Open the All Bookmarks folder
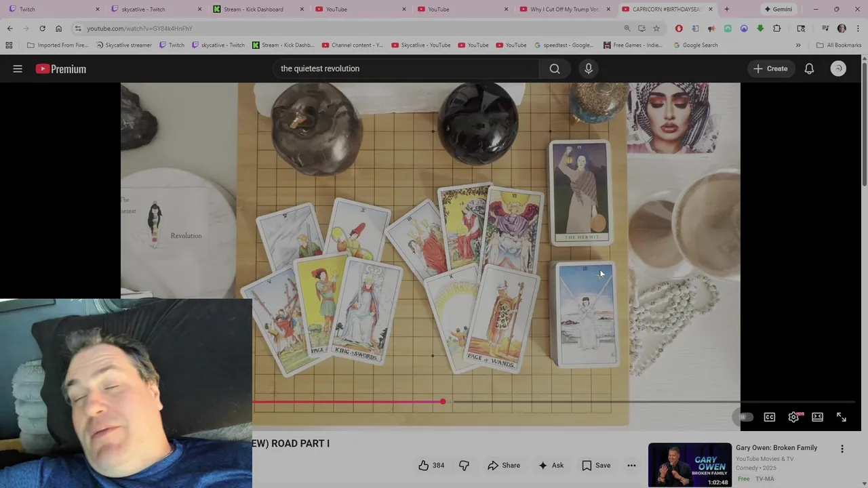Screen dimensions: 868x488 [839, 45]
